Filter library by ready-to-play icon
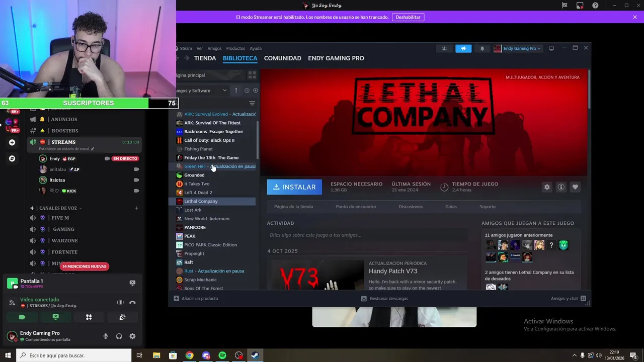Viewport: 644px width, 362px height. 256,90
